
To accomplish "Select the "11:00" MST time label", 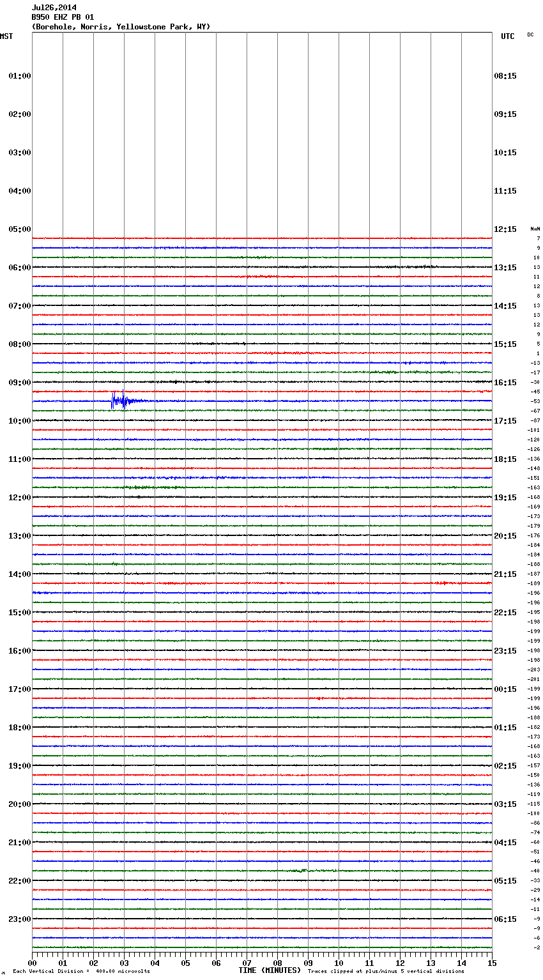I will (20, 459).
